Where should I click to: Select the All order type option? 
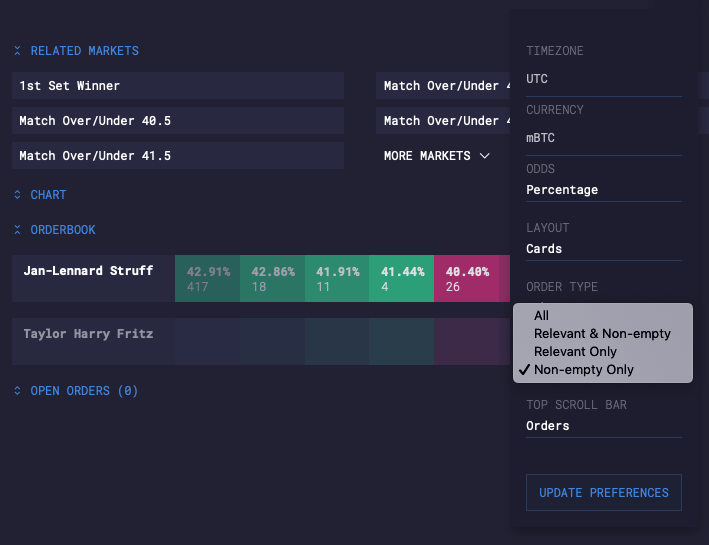coord(542,315)
